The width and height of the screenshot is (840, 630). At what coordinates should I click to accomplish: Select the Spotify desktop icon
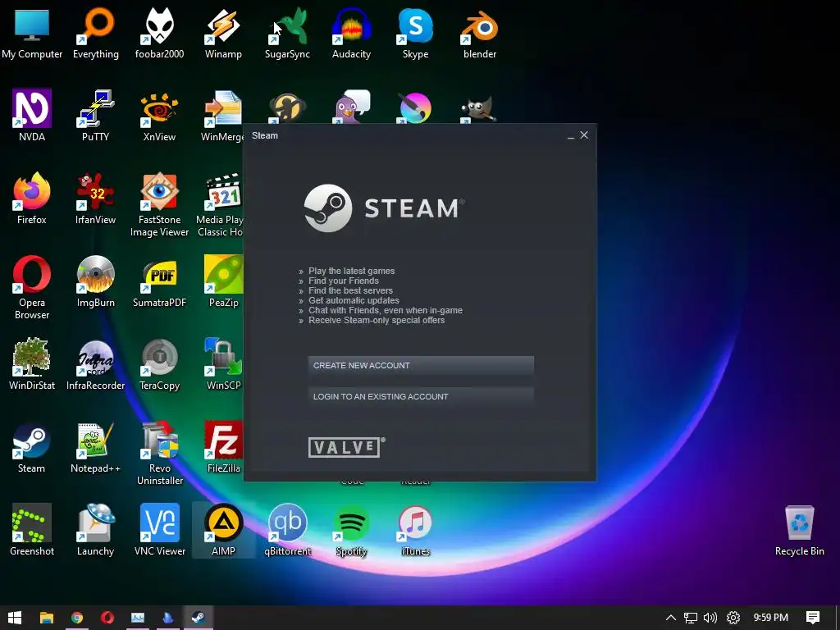coord(351,531)
